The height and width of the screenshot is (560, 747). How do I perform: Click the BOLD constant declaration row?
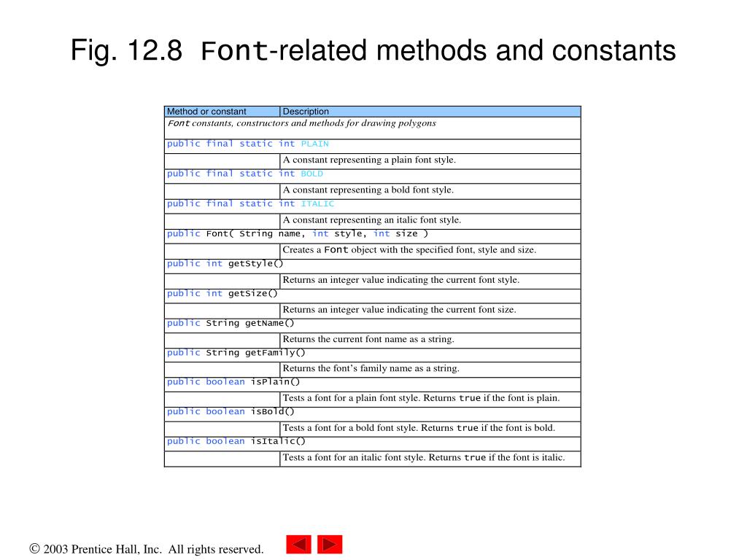pyautogui.click(x=245, y=174)
